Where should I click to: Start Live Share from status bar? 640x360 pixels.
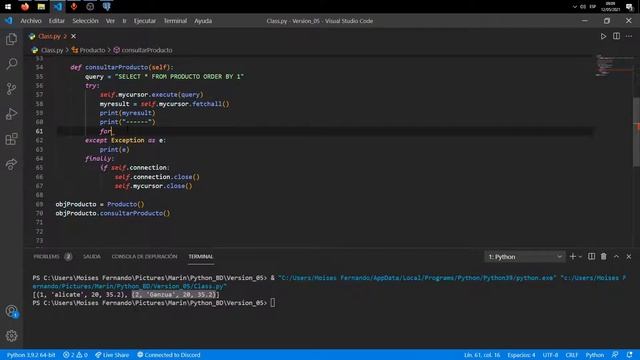click(112, 355)
